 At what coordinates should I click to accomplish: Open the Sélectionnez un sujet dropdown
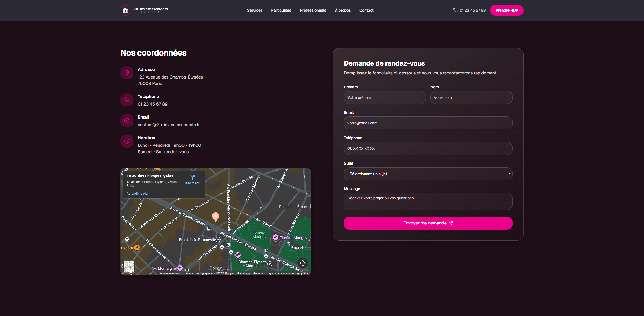(428, 174)
